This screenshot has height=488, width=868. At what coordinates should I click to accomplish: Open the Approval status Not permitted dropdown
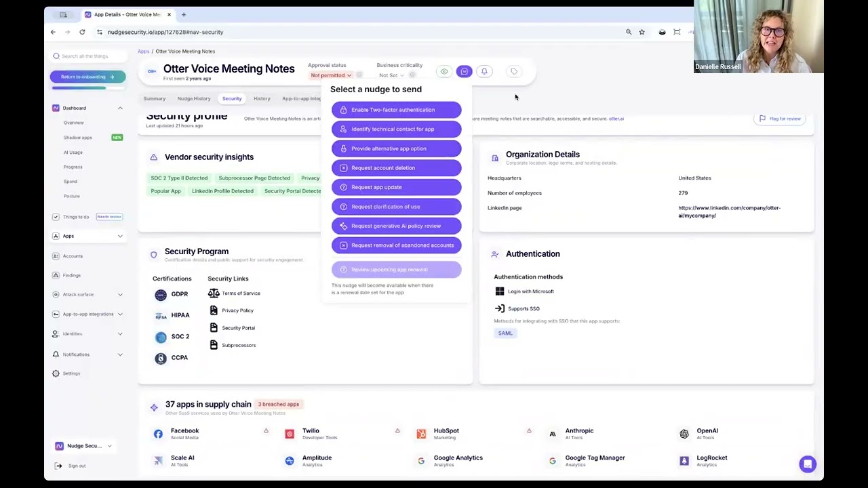(x=331, y=75)
